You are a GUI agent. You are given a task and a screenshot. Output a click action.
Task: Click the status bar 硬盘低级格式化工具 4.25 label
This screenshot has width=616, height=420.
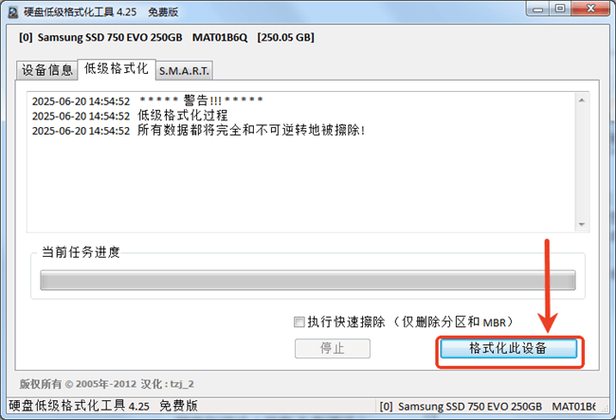(x=103, y=406)
